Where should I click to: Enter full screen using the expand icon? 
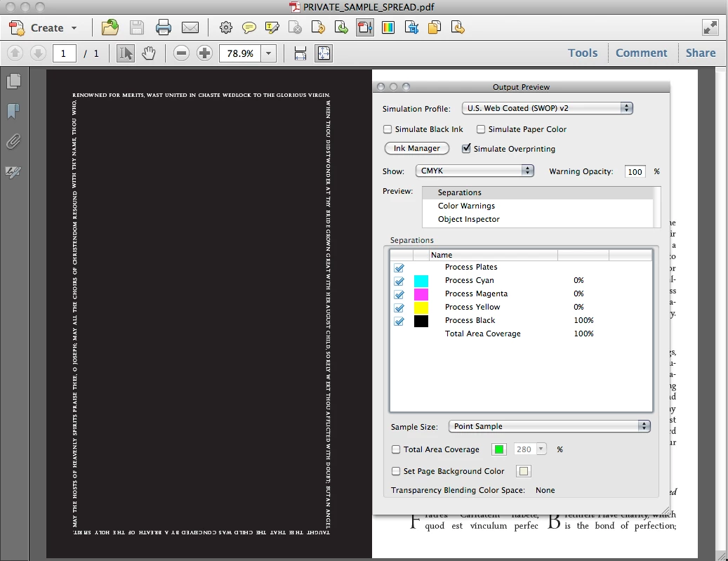(x=710, y=28)
